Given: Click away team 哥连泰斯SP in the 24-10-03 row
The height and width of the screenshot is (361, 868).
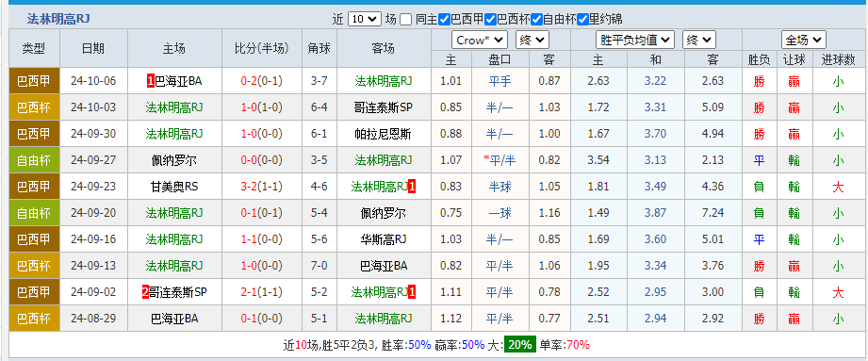Looking at the screenshot, I should [x=384, y=107].
